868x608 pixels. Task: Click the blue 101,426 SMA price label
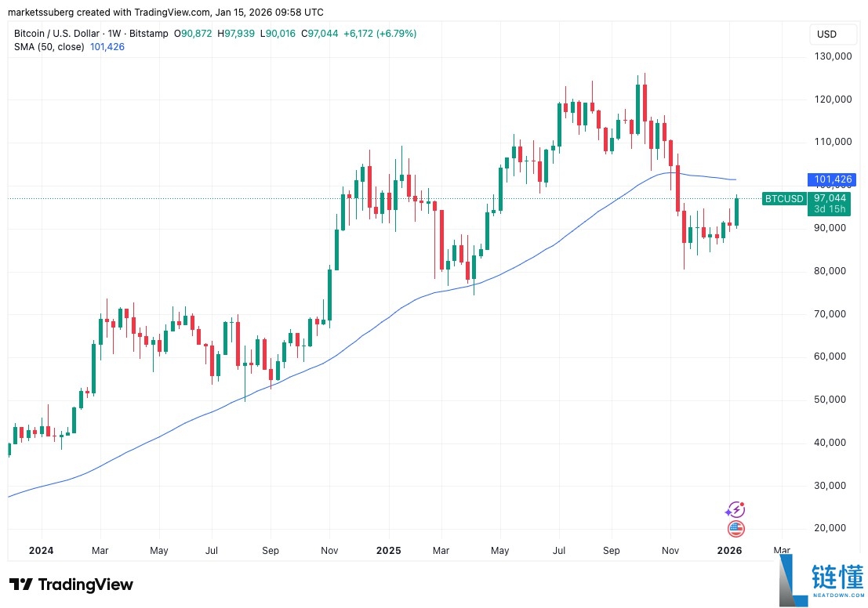click(x=832, y=179)
